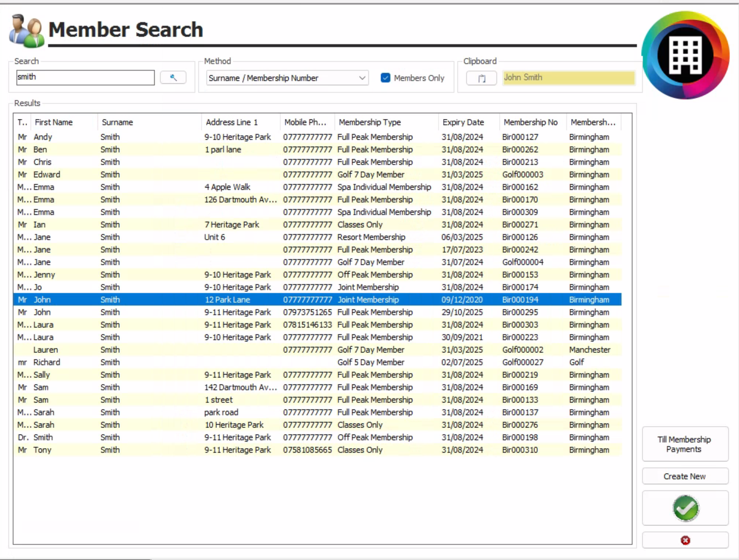Select the Jenny Smith row
Screen dimensions: 739x560
[x=317, y=275]
